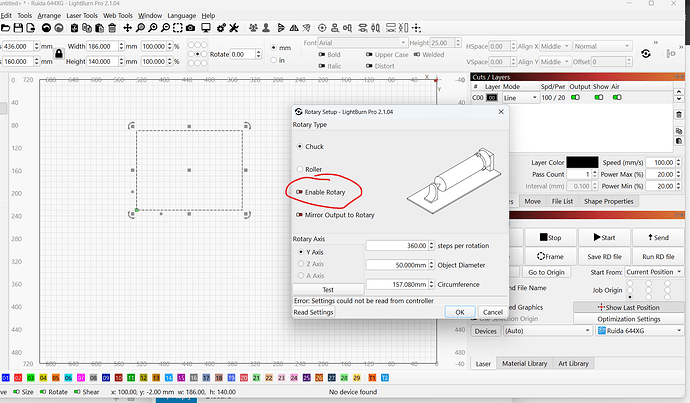Expand the Align Y Middle dropdown

pyautogui.click(x=555, y=62)
